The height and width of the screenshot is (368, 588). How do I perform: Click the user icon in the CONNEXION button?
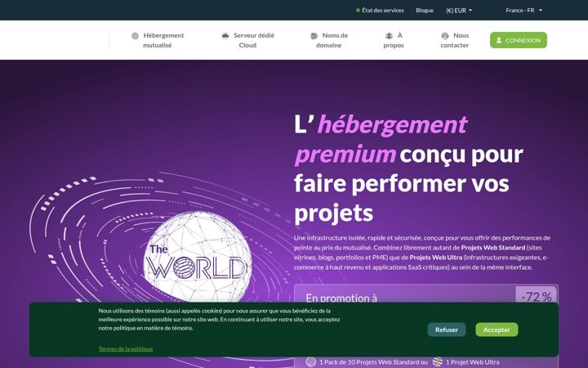tap(499, 40)
